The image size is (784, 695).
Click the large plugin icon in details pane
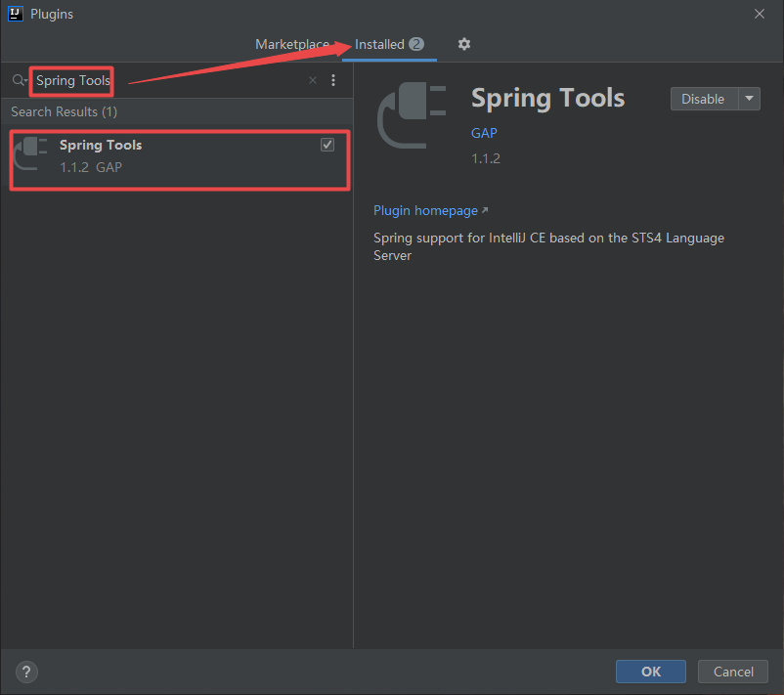coord(412,115)
